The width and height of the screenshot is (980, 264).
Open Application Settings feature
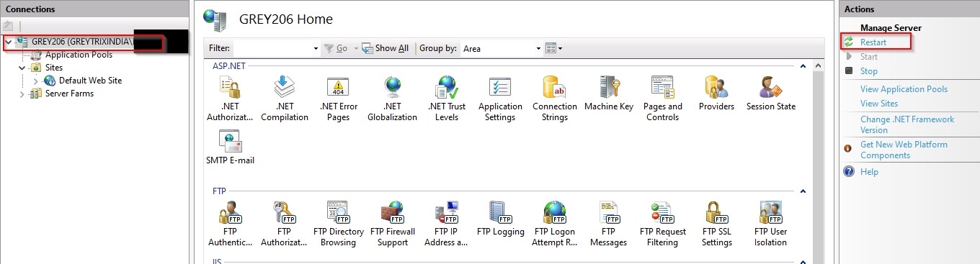pos(500,99)
